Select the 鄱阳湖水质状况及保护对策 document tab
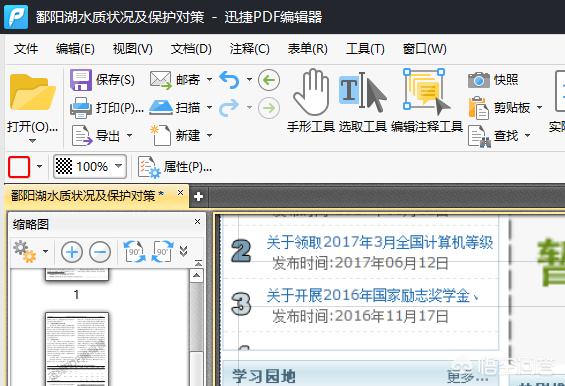The image size is (565, 386). click(x=88, y=196)
